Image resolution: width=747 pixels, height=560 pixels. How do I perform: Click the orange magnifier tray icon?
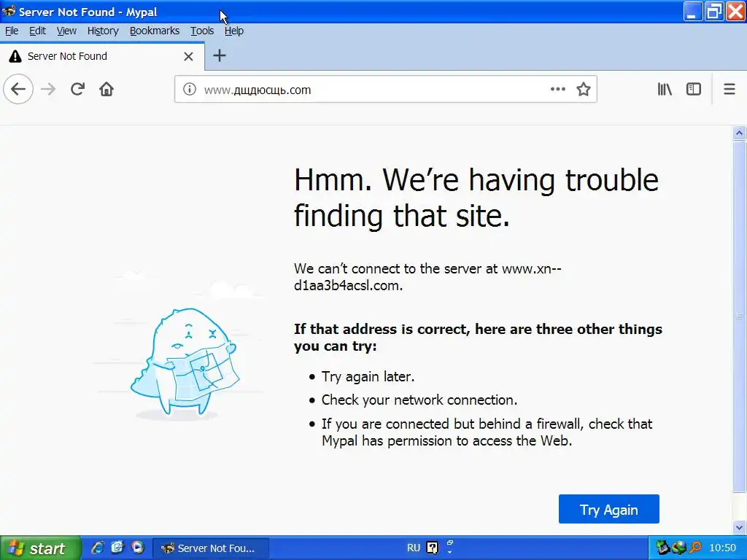coord(695,548)
